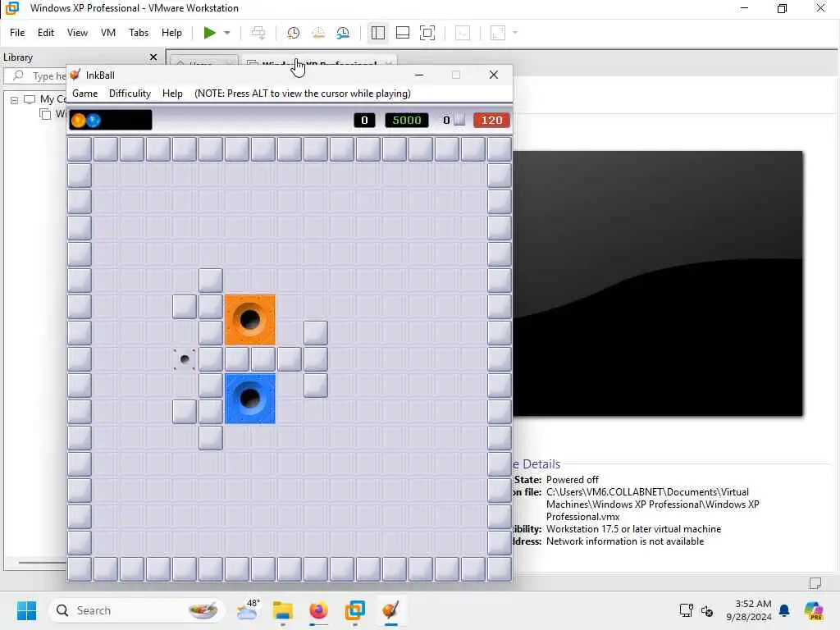Click the Send Ctrl+Alt+Del toolbar icon
Viewport: 840px width, 630px height.
pyautogui.click(x=258, y=33)
